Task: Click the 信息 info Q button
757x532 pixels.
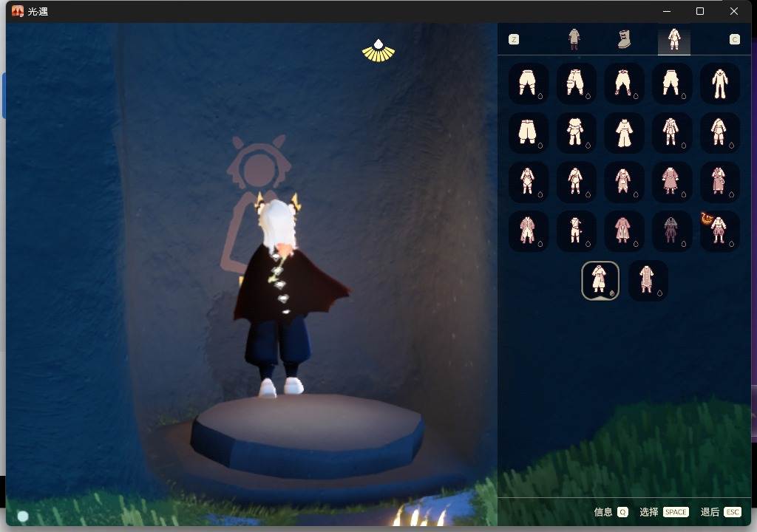Action: pos(611,512)
